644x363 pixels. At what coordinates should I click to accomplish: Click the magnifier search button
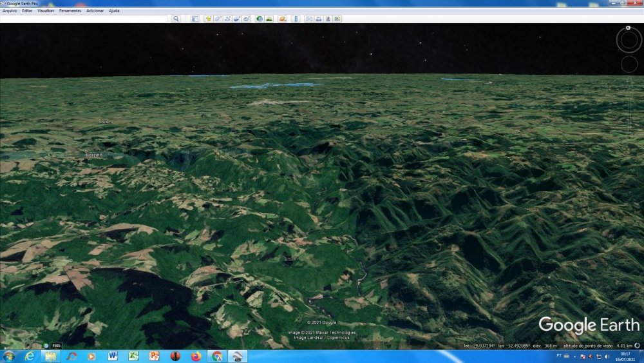point(176,19)
